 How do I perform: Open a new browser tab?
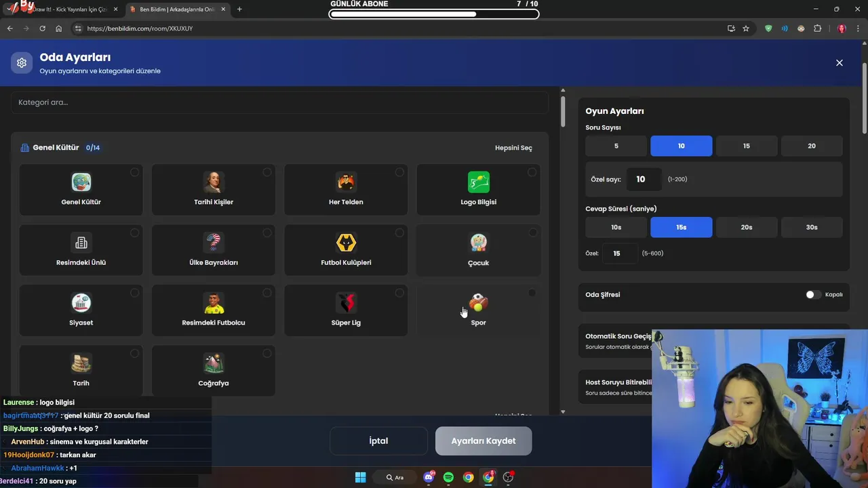239,9
